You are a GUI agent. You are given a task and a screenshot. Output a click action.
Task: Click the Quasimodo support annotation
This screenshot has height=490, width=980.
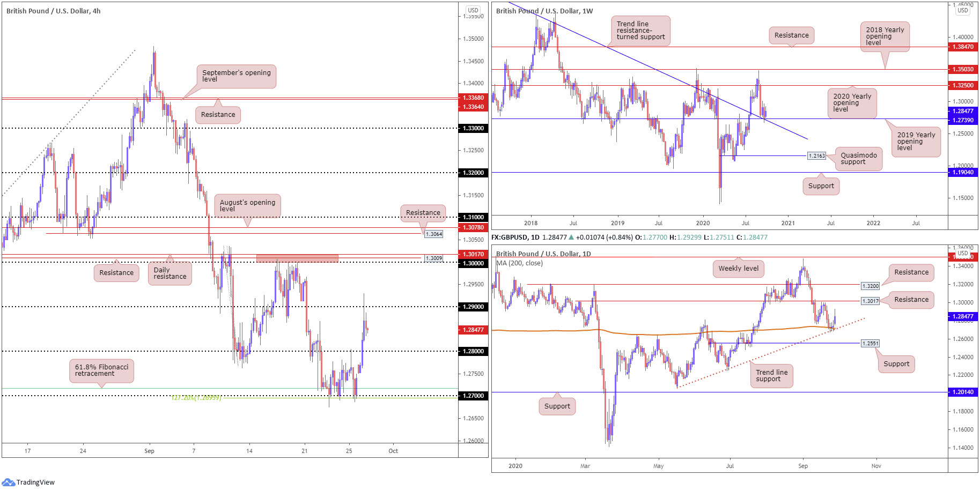click(859, 159)
